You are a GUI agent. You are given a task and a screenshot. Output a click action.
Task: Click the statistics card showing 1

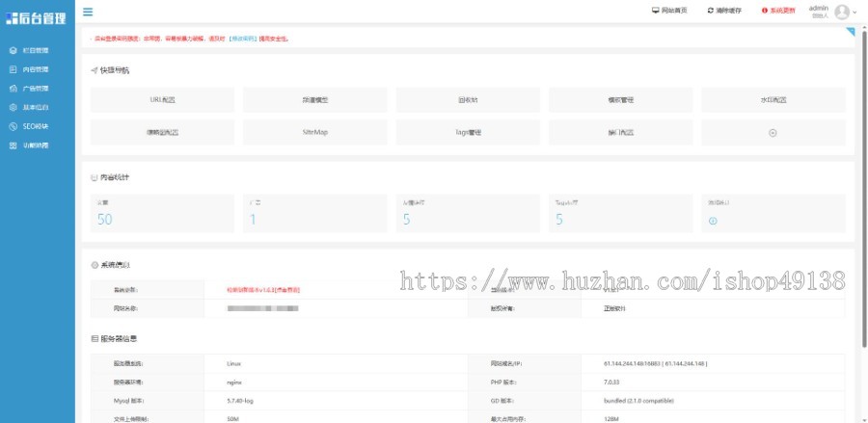pyautogui.click(x=315, y=214)
